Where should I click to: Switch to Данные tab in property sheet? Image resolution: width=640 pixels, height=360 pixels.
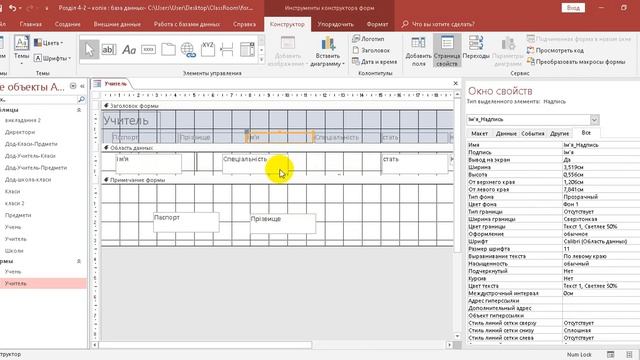[x=506, y=133]
